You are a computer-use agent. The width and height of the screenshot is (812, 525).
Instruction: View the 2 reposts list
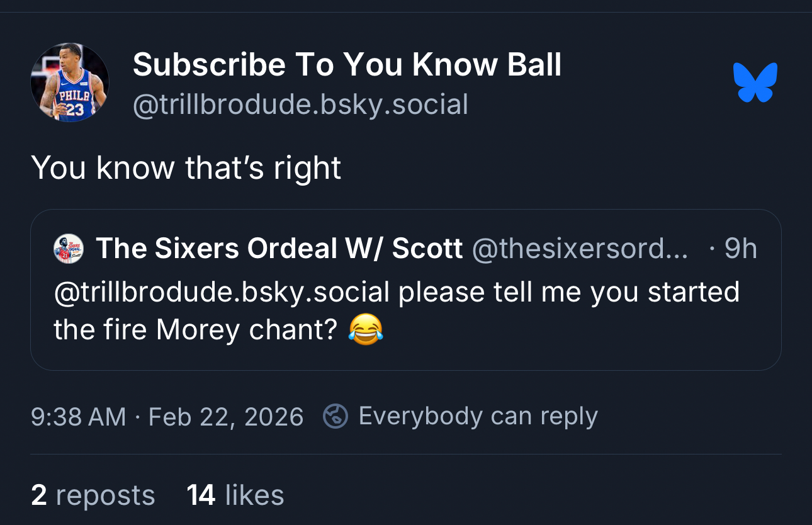[x=93, y=495]
